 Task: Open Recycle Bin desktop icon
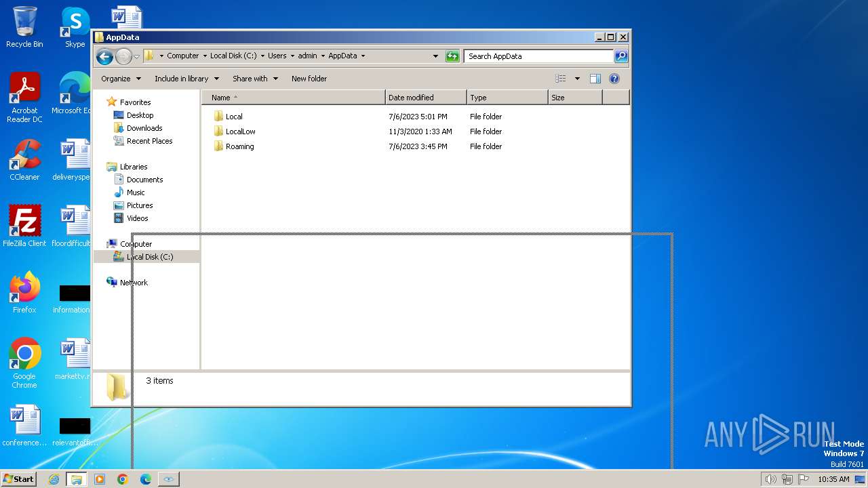coord(24,27)
